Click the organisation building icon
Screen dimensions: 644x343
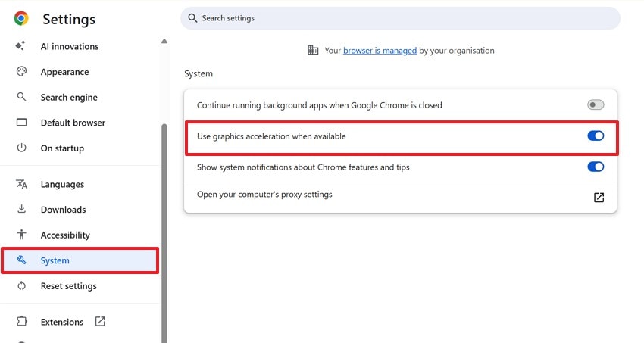pos(313,50)
